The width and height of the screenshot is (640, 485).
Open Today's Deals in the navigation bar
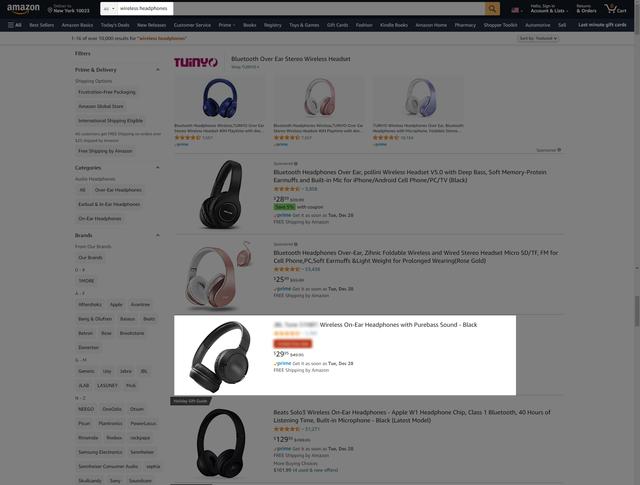[x=115, y=25]
